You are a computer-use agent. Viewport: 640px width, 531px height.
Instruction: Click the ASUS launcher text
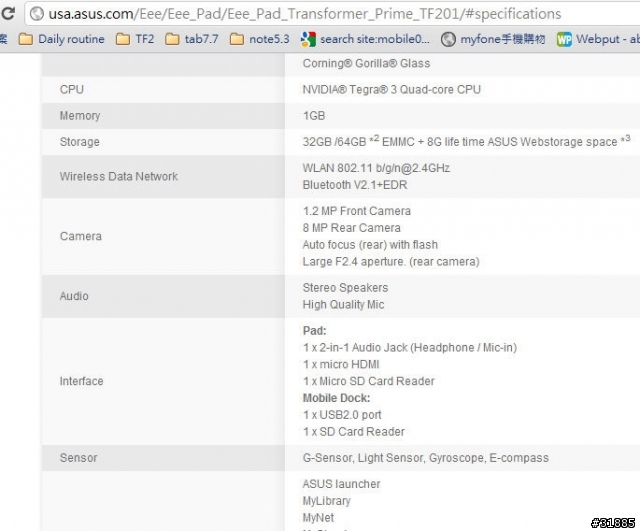pyautogui.click(x=341, y=484)
